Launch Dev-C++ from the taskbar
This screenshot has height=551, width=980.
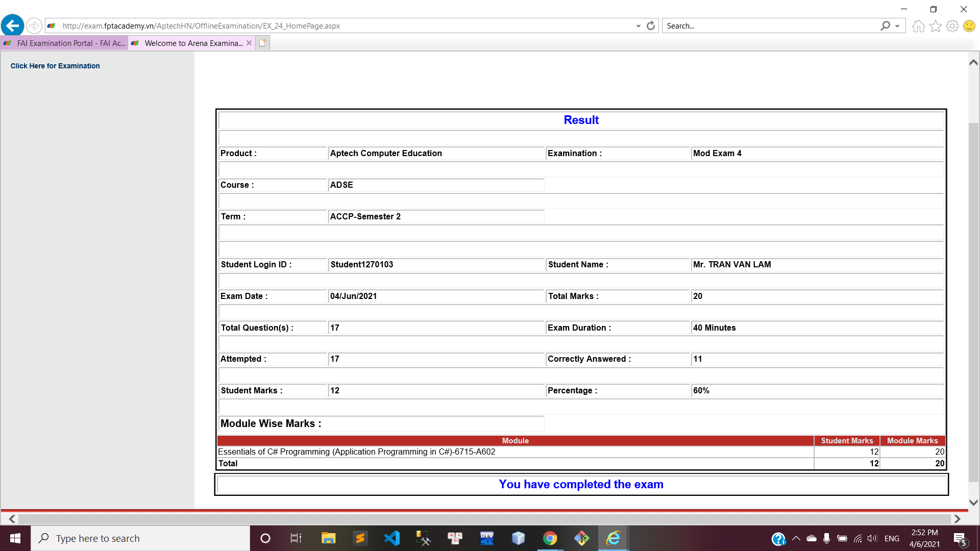[x=486, y=538]
